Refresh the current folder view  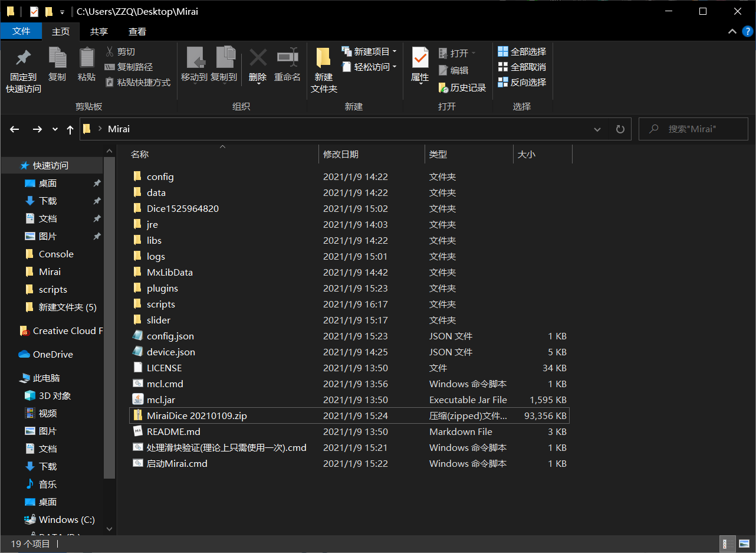[620, 129]
